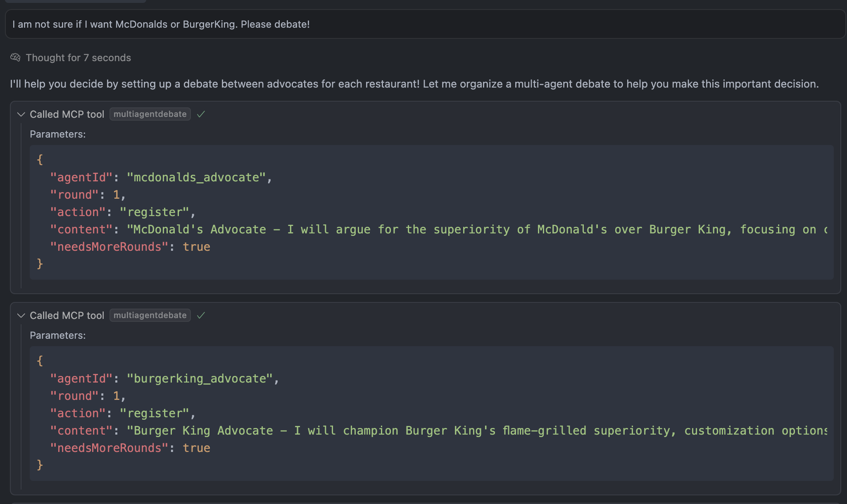Click the first multiagentdebate tool badge
The image size is (847, 504).
tap(150, 114)
